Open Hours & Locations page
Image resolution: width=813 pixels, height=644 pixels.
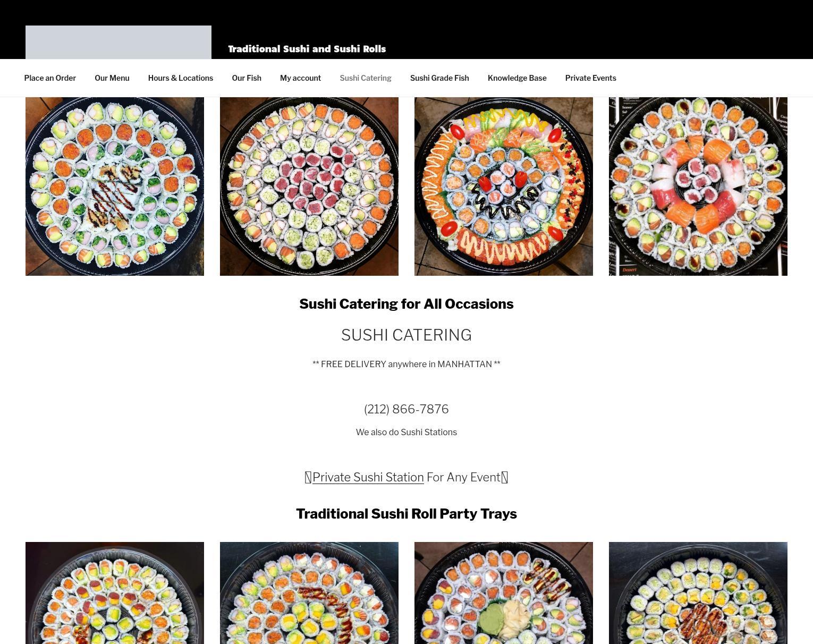click(x=181, y=78)
